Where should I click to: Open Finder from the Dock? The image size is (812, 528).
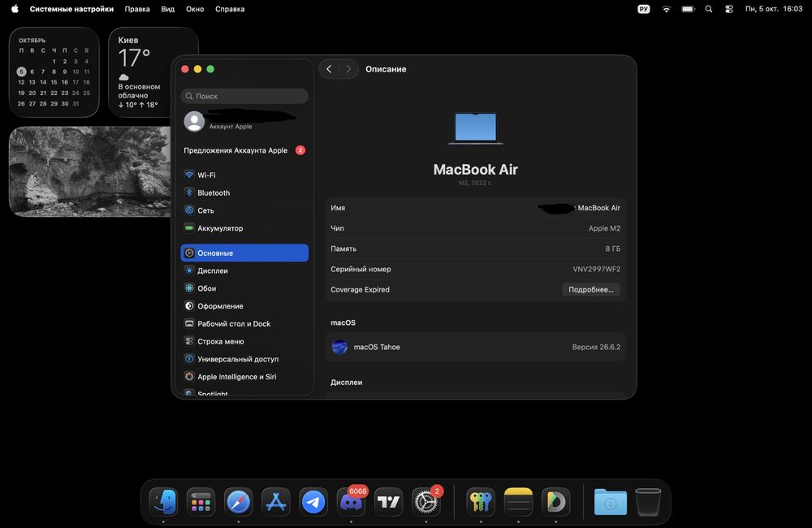point(163,501)
